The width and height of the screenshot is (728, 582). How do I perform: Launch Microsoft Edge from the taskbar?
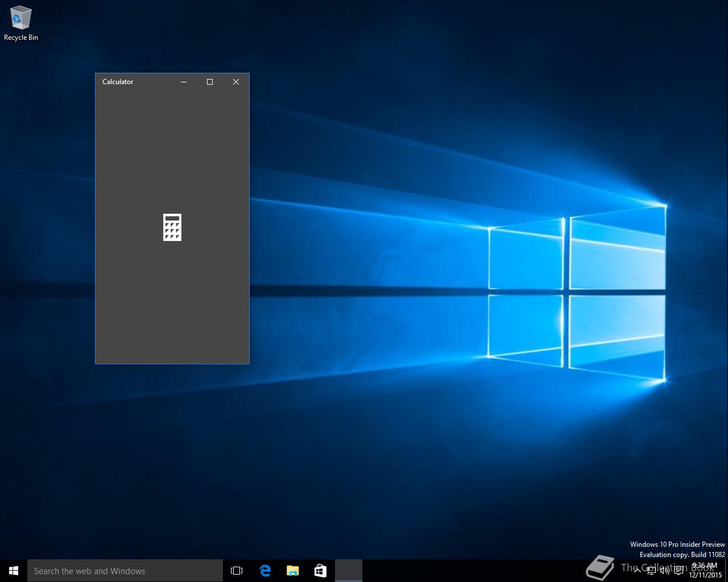[265, 571]
